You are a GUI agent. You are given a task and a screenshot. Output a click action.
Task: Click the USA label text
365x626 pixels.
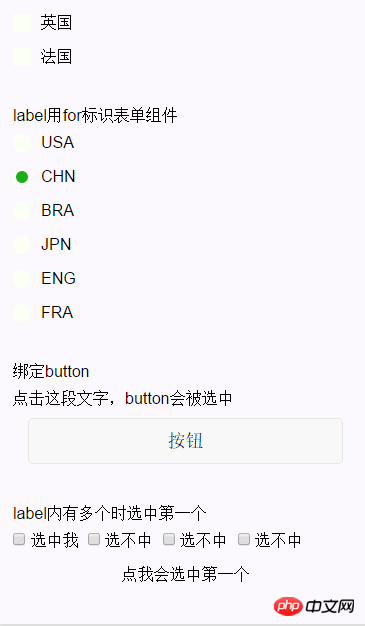[58, 143]
